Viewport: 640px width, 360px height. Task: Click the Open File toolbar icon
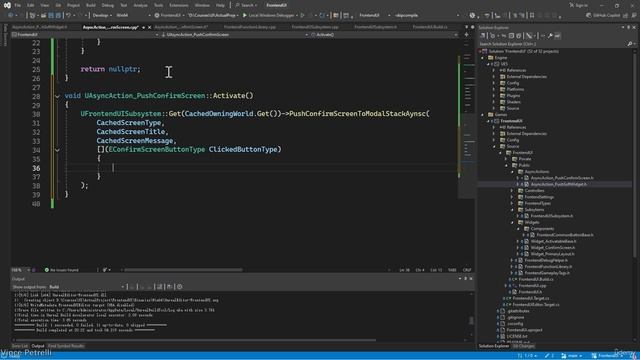[43, 16]
